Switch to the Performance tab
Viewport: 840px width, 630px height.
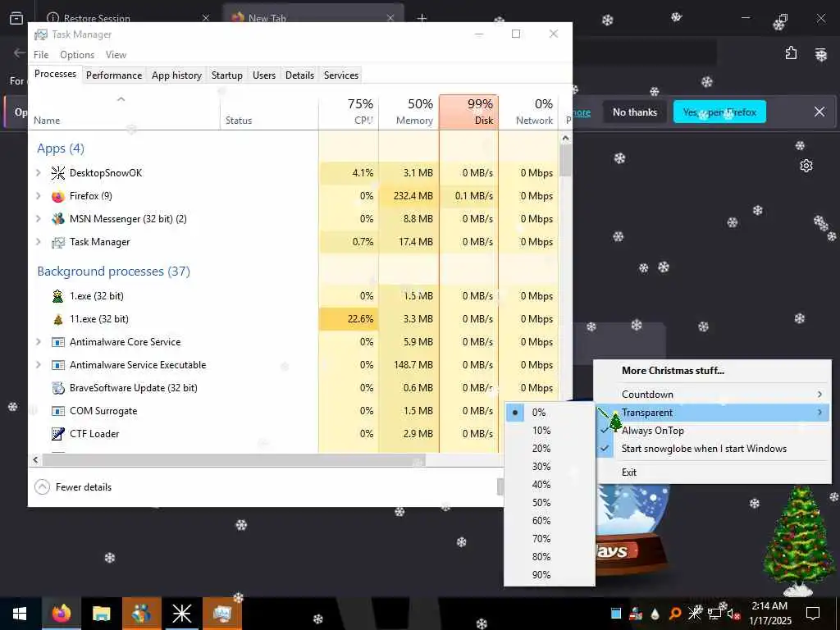[114, 75]
